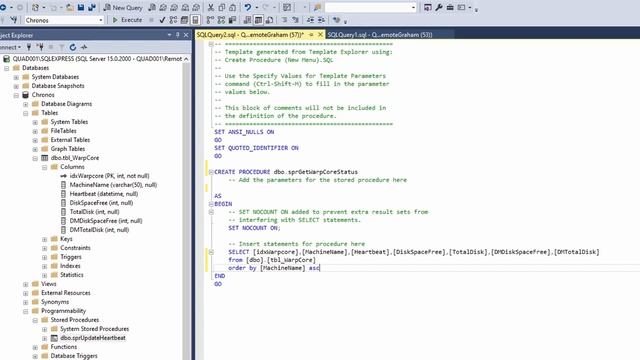This screenshot has height=360, width=640.
Task: Click the Increase Indent icon
Action: 322,20
